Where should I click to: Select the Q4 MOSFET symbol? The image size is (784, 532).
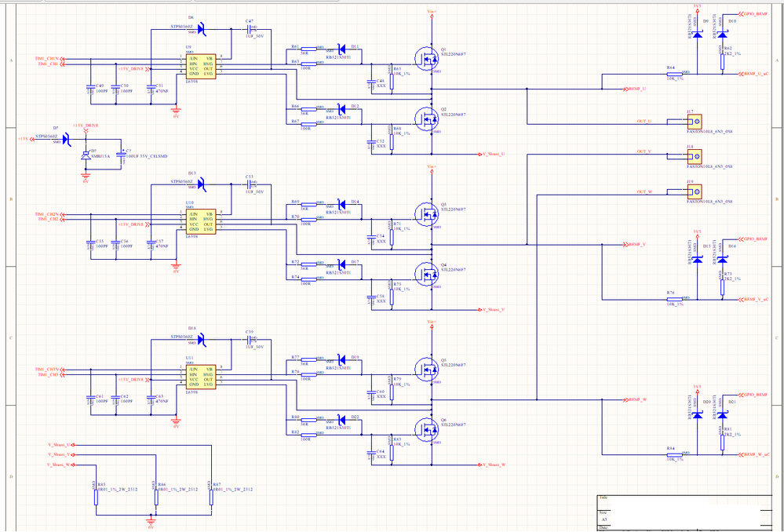click(x=426, y=274)
